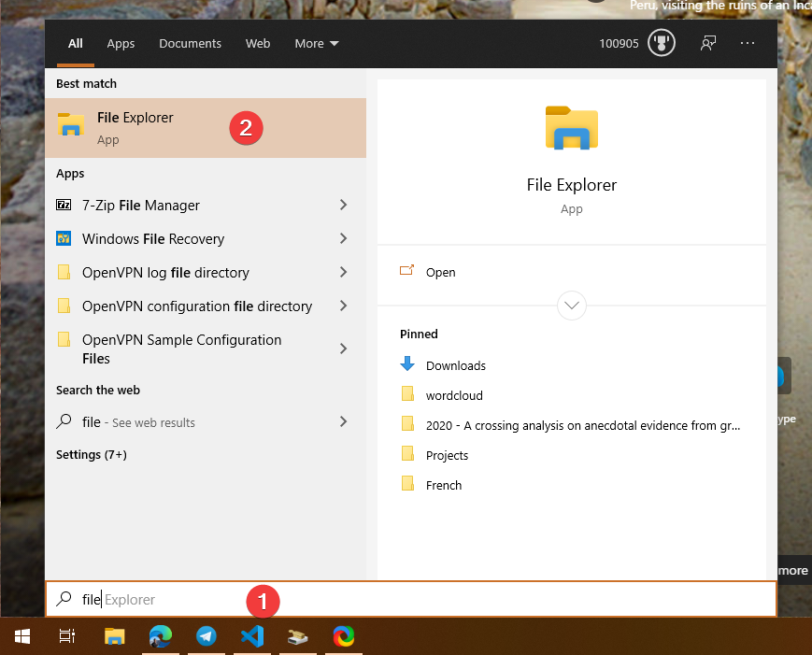
Task: Expand the 'file - See web results' arrow
Action: pyautogui.click(x=343, y=421)
